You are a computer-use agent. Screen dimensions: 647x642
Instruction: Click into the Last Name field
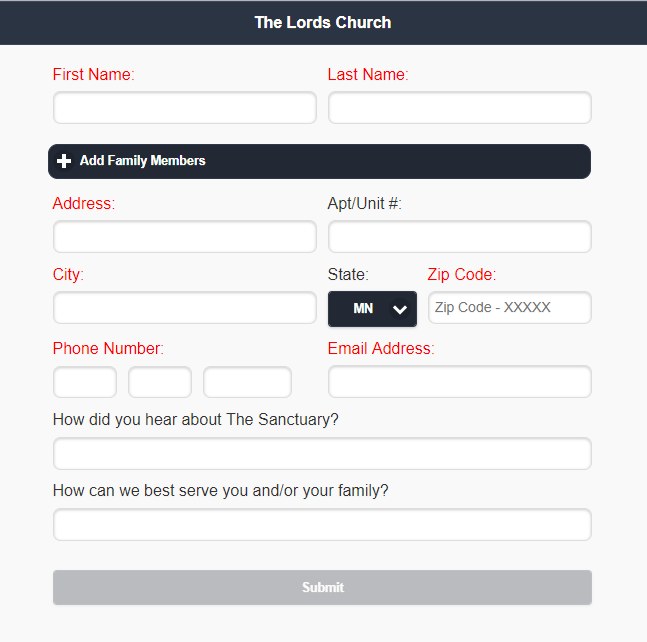(x=459, y=108)
